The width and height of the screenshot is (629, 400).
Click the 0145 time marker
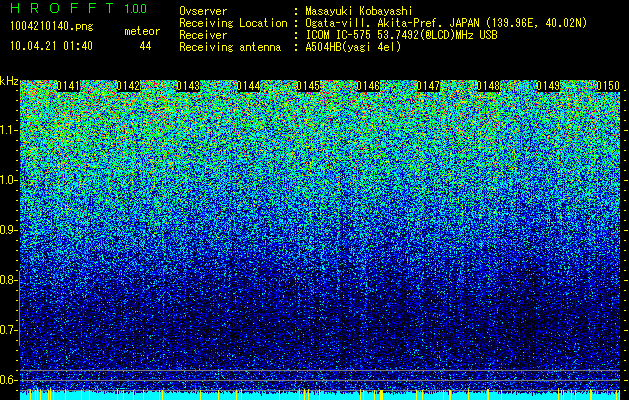308,86
